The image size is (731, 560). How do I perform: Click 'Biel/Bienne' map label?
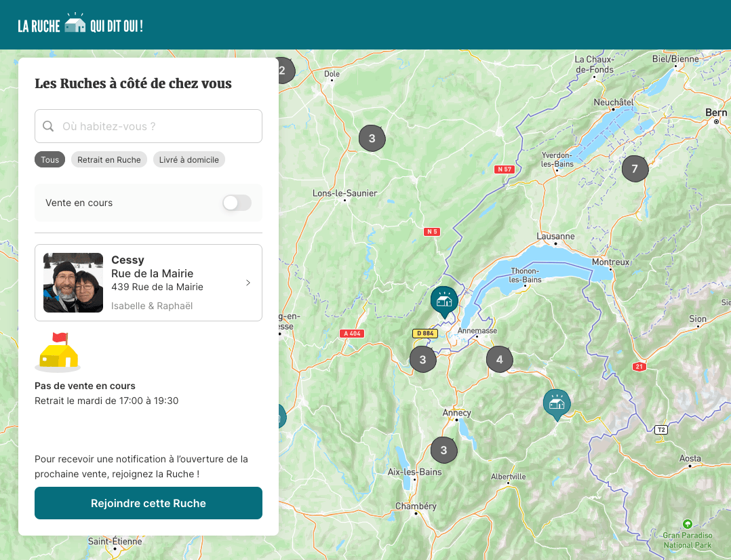tap(675, 59)
